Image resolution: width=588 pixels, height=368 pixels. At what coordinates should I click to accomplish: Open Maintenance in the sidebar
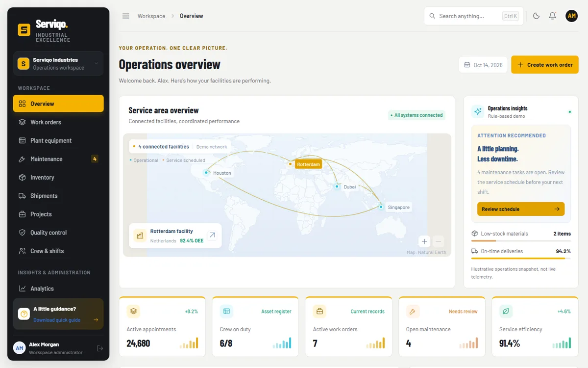point(58,159)
